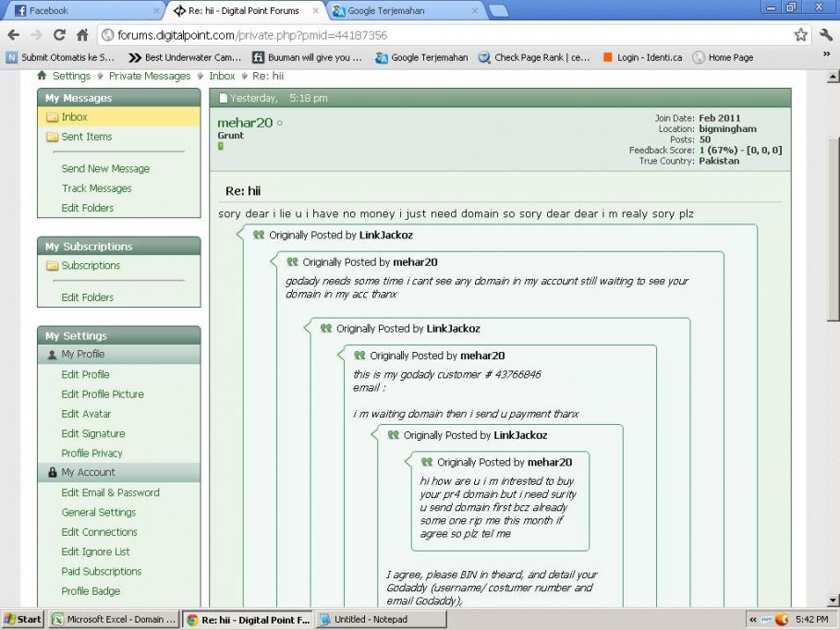Open Edit Profile Picture link
The width and height of the screenshot is (840, 630).
click(103, 394)
